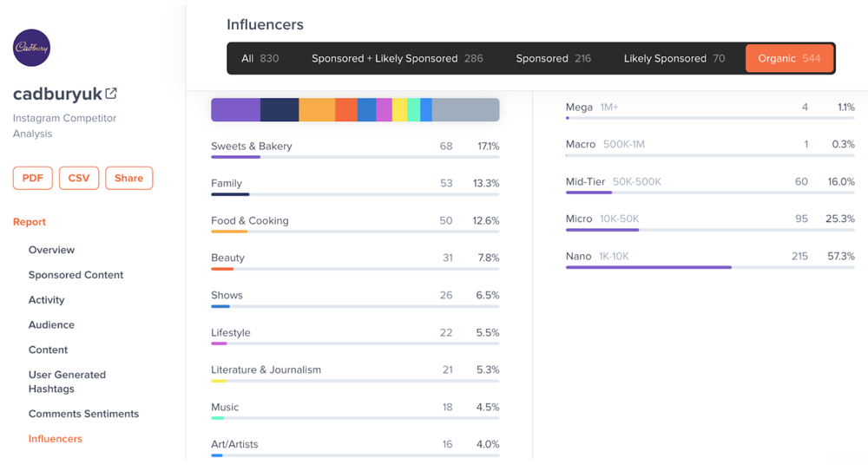Go to Sponsored Content section
The height and width of the screenshot is (471, 868).
(x=76, y=274)
